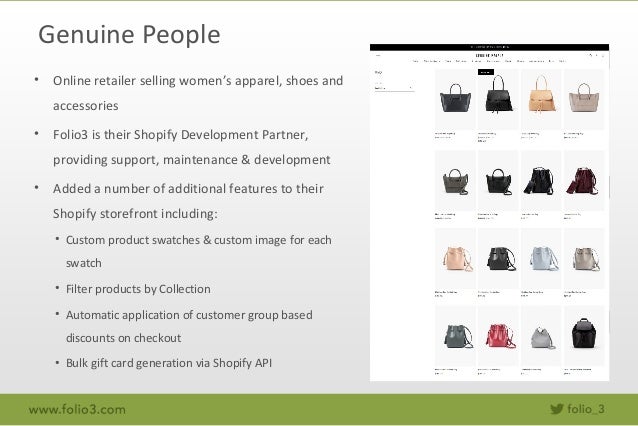Image resolution: width=638 pixels, height=426 pixels.
Task: Click the navy tote bag thumbnail
Action: (455, 99)
